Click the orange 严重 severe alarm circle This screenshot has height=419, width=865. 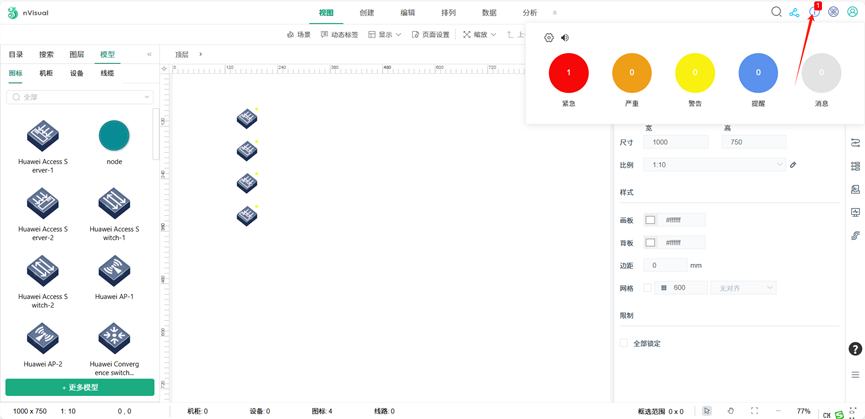tap(632, 73)
